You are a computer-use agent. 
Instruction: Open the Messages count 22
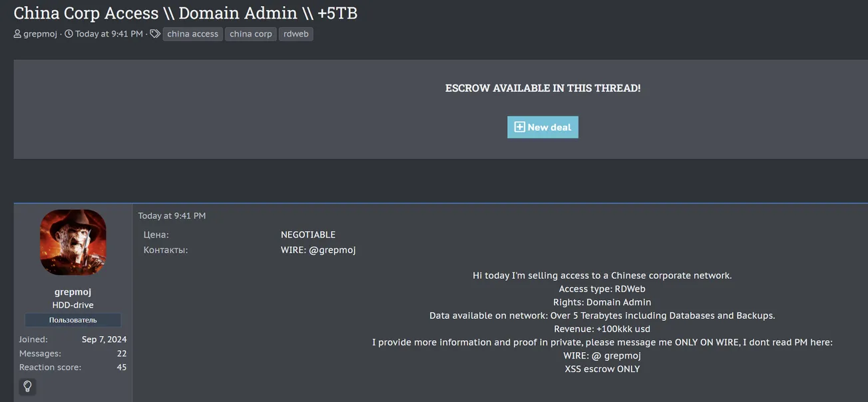point(121,353)
